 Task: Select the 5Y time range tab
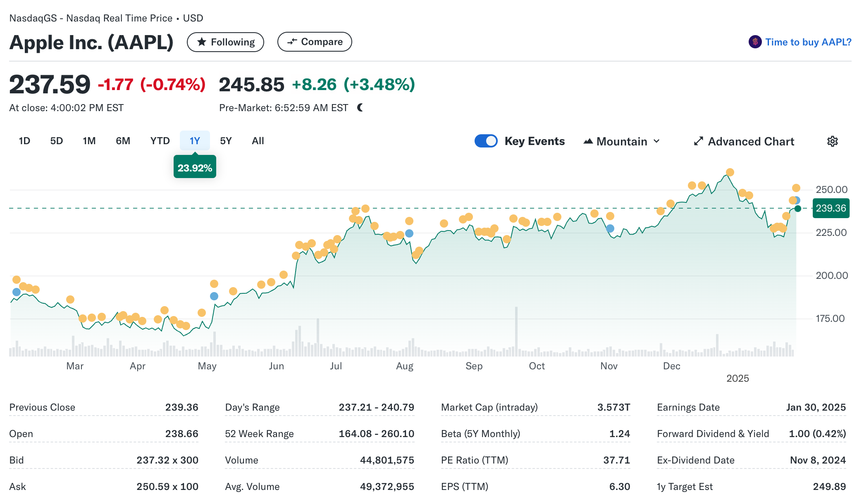pyautogui.click(x=226, y=141)
